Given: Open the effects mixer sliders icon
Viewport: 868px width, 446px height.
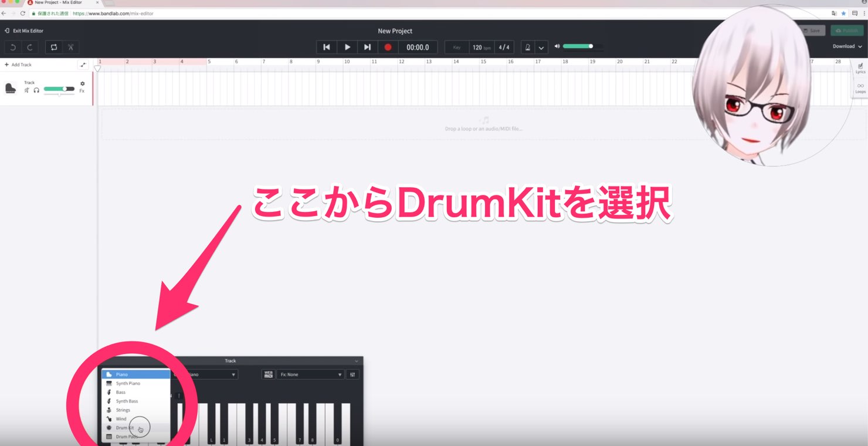Looking at the screenshot, I should tap(352, 374).
